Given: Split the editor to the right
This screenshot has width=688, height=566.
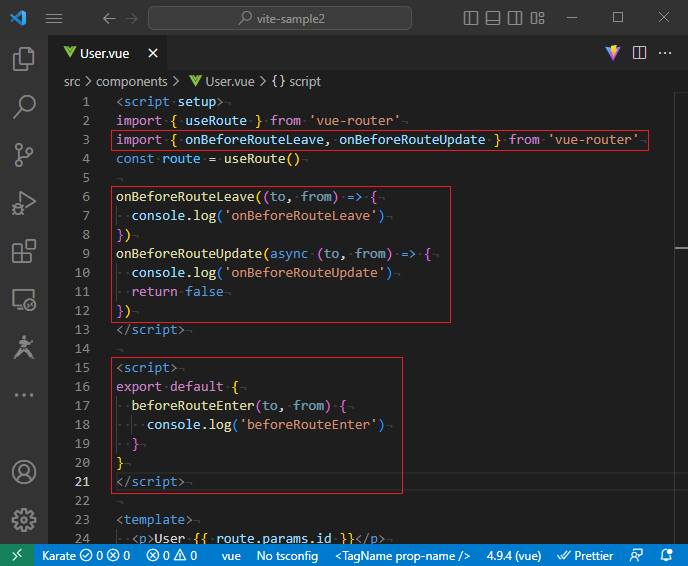Looking at the screenshot, I should tap(639, 53).
